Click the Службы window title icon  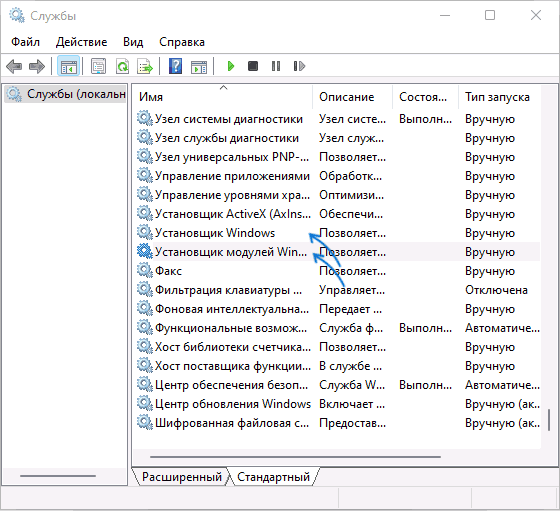pos(16,15)
